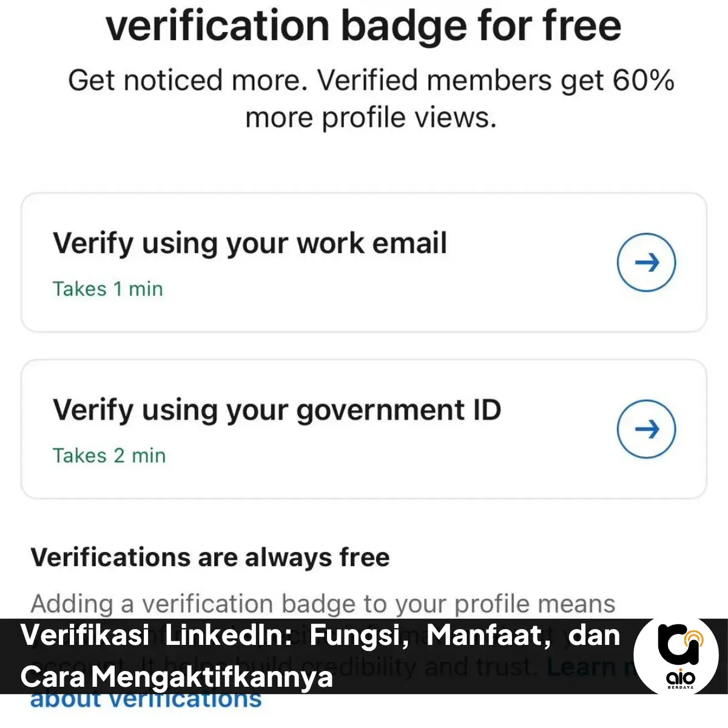Click the "Adding a verification badge" paragraph line
This screenshot has height=728, width=728.
pos(323,604)
